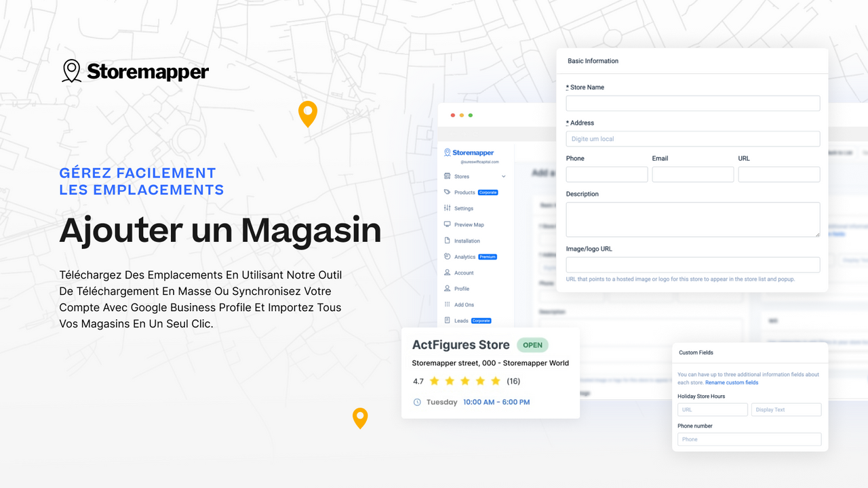Viewport: 868px width, 488px height.
Task: Click the Premium badge next to Analytics
Action: pos(488,257)
